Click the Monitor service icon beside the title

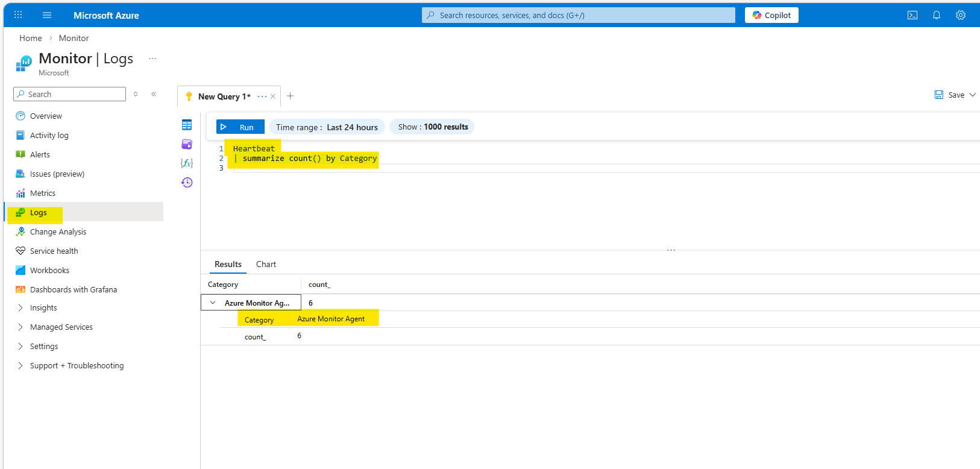coord(24,63)
